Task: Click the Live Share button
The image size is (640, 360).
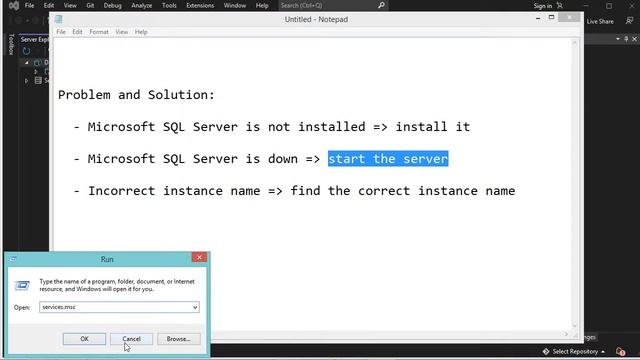Action: click(600, 21)
